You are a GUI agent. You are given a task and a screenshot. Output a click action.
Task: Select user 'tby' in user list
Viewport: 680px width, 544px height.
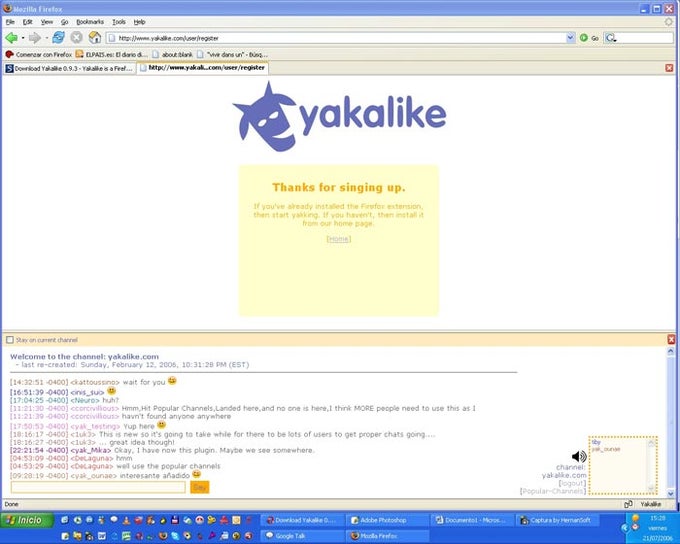pos(596,442)
